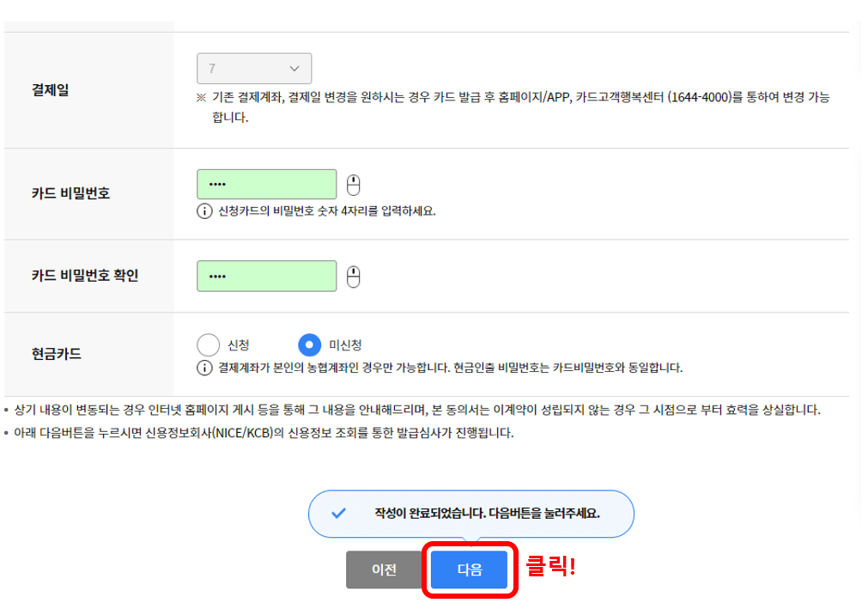
Task: Click the info icon next to 현금카드 options
Action: coord(203,364)
